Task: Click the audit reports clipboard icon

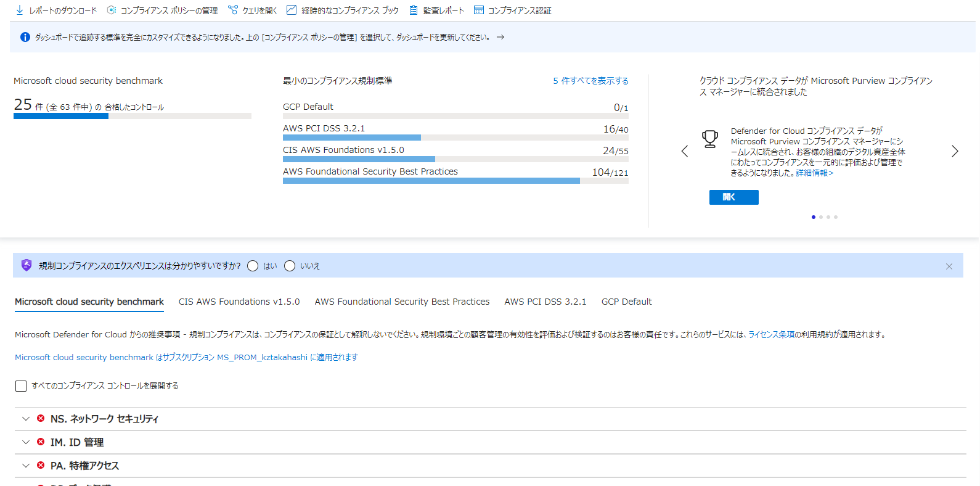Action: pos(414,10)
